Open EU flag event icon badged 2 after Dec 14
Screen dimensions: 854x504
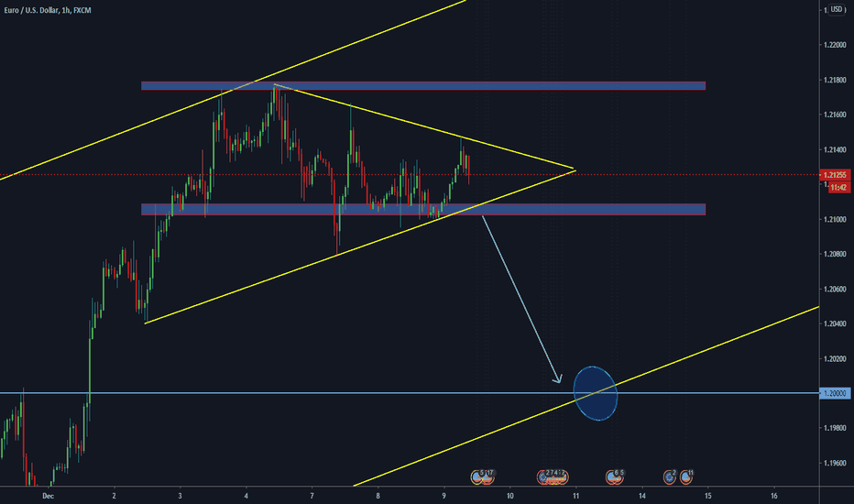[x=670, y=477]
